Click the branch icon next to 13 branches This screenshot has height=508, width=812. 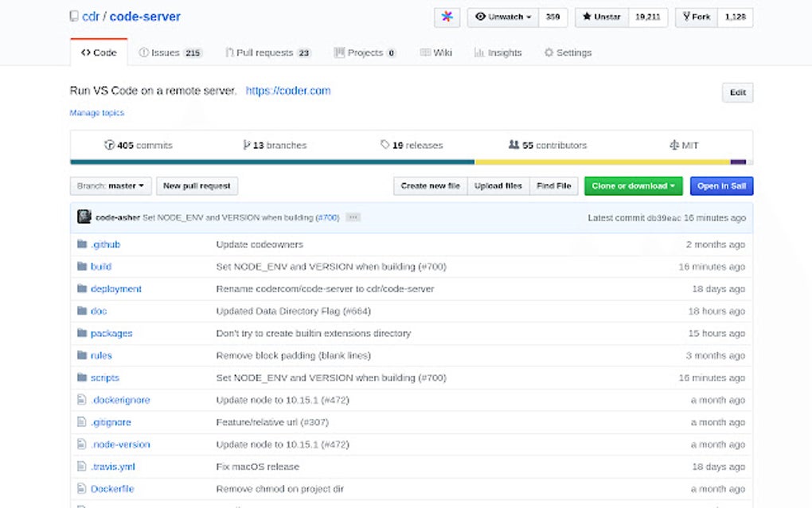(247, 145)
